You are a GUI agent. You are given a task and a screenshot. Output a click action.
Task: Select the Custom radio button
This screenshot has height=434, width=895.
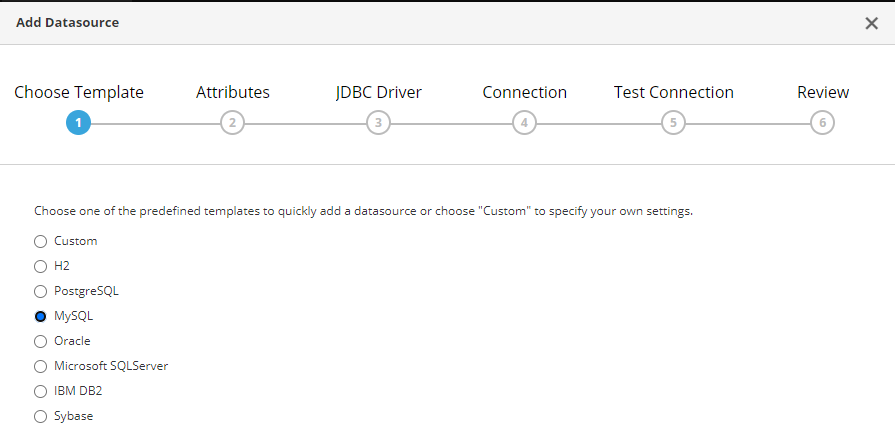point(41,241)
